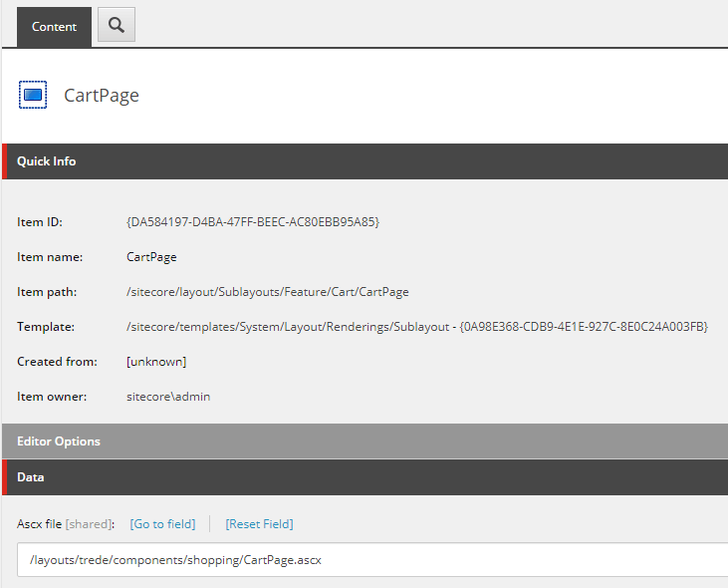Click the Template path value
This screenshot has height=588, width=728.
click(416, 327)
